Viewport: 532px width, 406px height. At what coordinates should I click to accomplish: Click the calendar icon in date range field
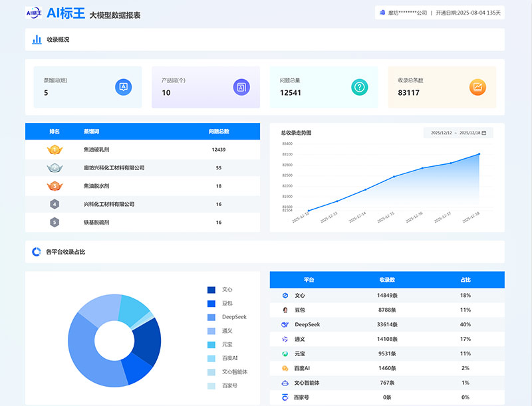pyautogui.click(x=484, y=133)
